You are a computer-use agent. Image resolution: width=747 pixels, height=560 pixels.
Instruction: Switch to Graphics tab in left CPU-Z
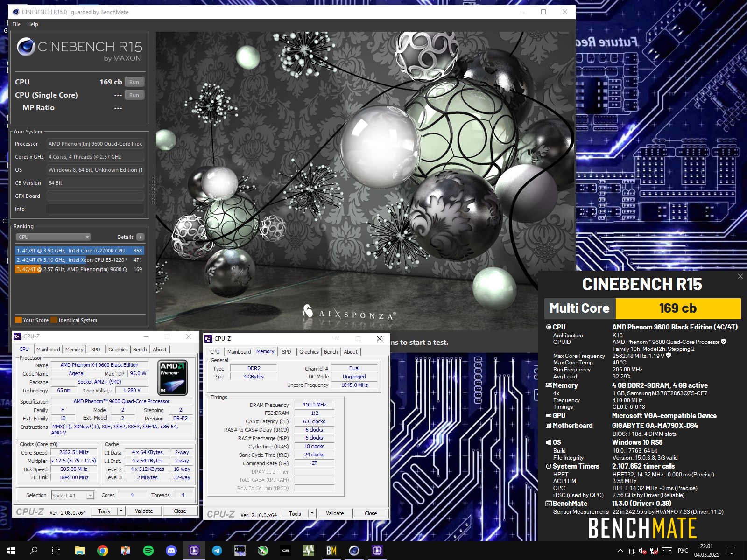pyautogui.click(x=118, y=350)
